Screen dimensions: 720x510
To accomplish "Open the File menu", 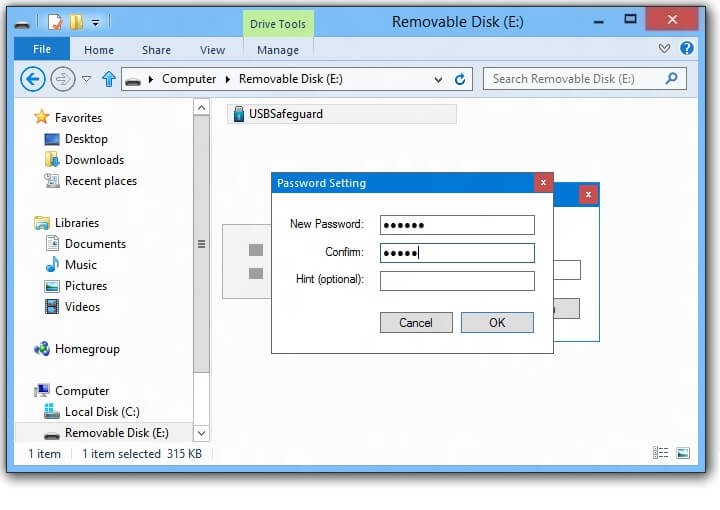I will point(42,49).
